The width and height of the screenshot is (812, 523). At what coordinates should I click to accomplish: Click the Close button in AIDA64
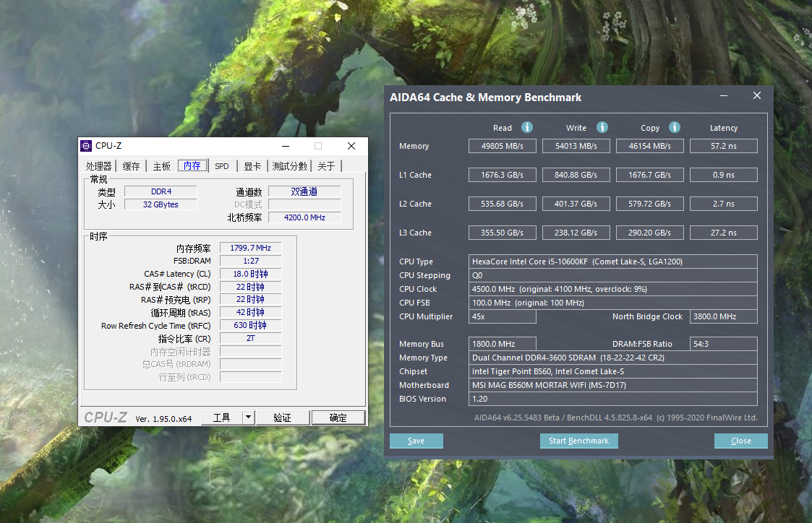[x=741, y=441]
